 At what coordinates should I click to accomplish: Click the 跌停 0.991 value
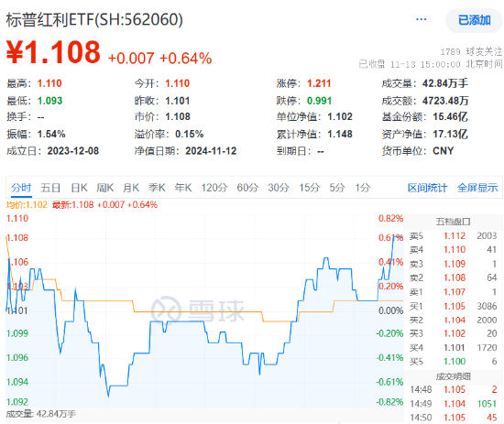[x=319, y=101]
